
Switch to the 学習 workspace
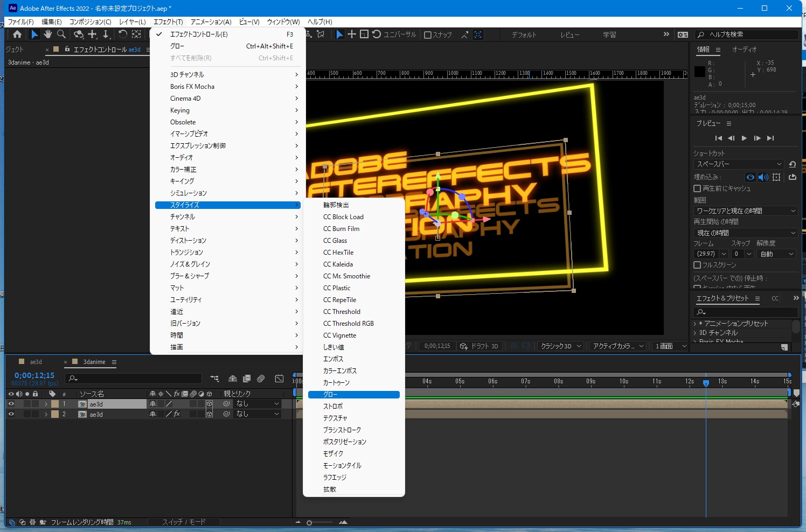tap(609, 35)
